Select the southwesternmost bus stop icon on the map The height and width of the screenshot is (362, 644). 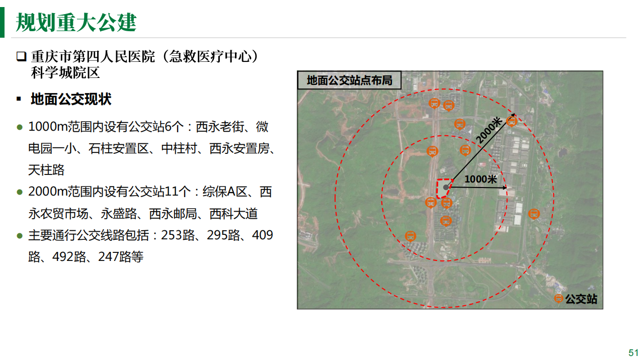click(x=411, y=236)
